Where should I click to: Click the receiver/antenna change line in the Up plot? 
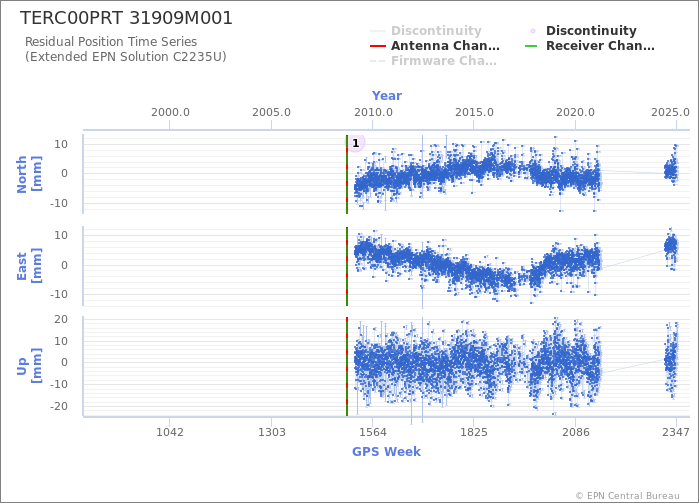click(x=347, y=367)
